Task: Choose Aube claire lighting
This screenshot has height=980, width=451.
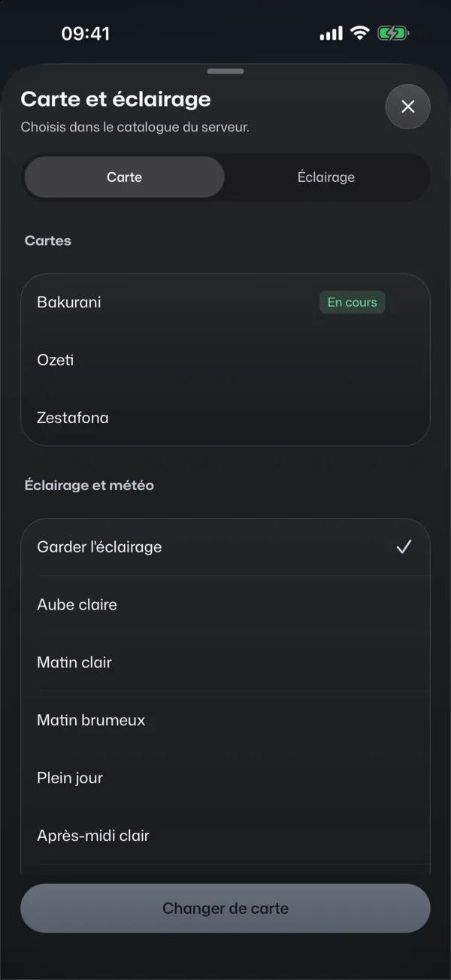Action: (x=225, y=605)
